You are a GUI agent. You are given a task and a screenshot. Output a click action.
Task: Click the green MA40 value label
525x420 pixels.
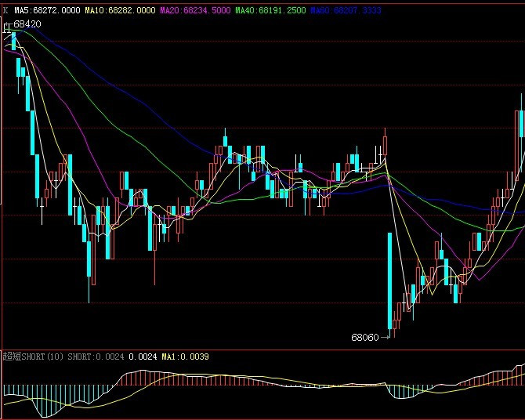(x=270, y=11)
